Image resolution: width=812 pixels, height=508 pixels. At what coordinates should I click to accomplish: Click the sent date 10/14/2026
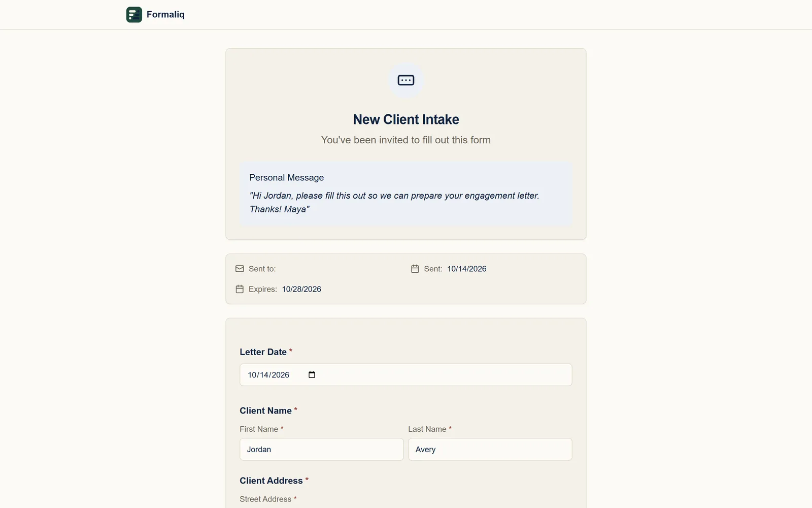point(467,269)
